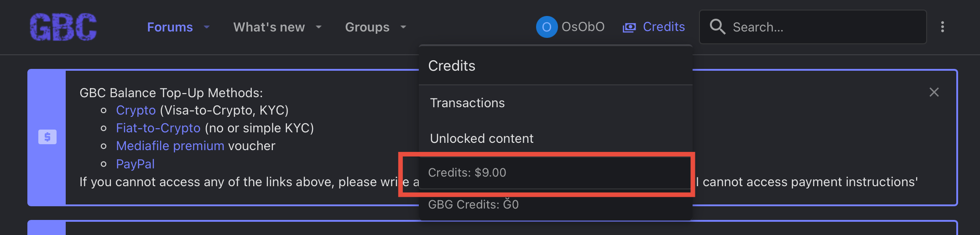This screenshot has height=235, width=980.
Task: Open the three-dot more options menu
Action: (x=942, y=27)
